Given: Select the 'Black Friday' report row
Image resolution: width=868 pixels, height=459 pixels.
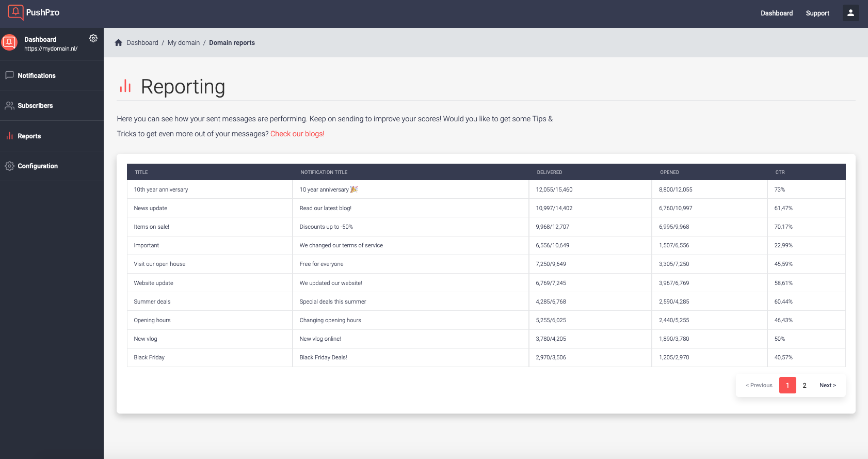Looking at the screenshot, I should 486,357.
